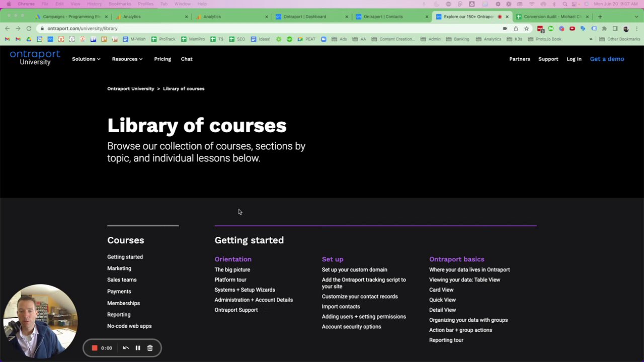644x362 pixels.
Task: Open The big picture lesson
Action: coord(232,269)
